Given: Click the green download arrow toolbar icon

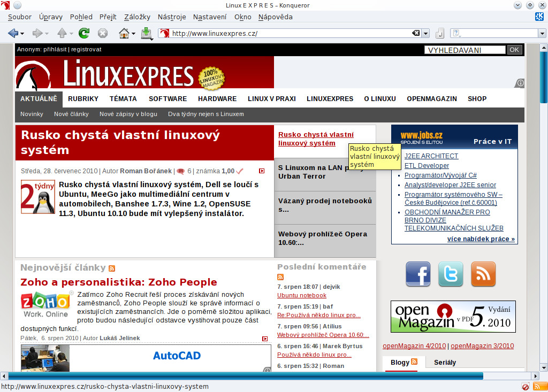Looking at the screenshot, I should point(147,33).
